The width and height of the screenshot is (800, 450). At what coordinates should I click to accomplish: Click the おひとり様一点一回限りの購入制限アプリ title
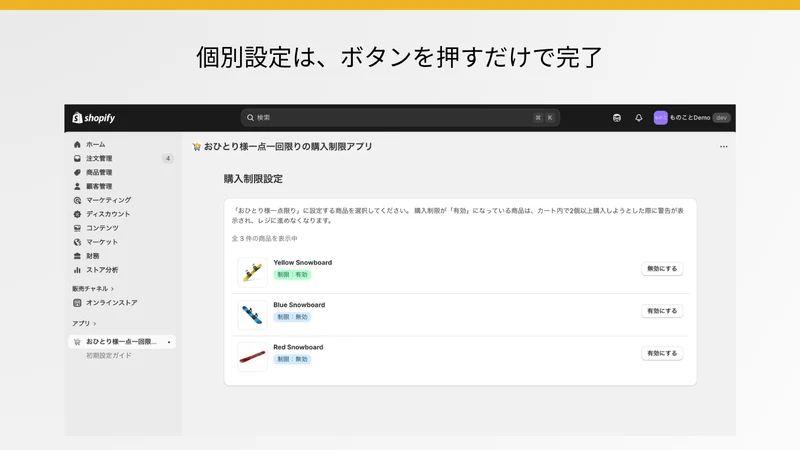pos(288,147)
